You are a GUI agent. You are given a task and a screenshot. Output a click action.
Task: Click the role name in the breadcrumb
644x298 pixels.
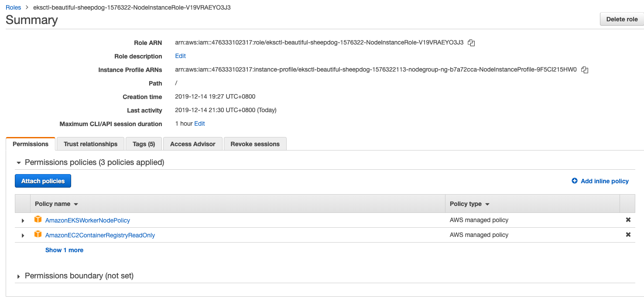tap(132, 7)
